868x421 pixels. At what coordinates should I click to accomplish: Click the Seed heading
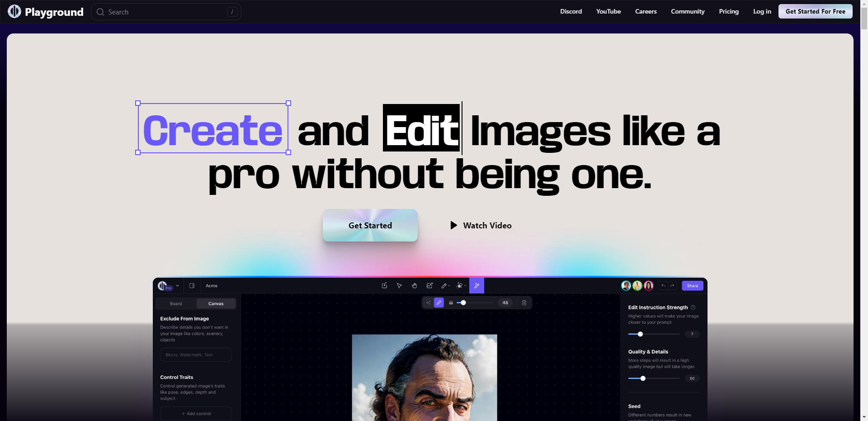tap(634, 406)
